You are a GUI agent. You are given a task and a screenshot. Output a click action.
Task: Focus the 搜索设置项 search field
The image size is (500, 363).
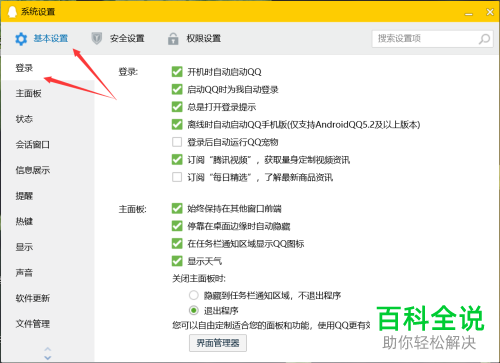[x=432, y=39]
